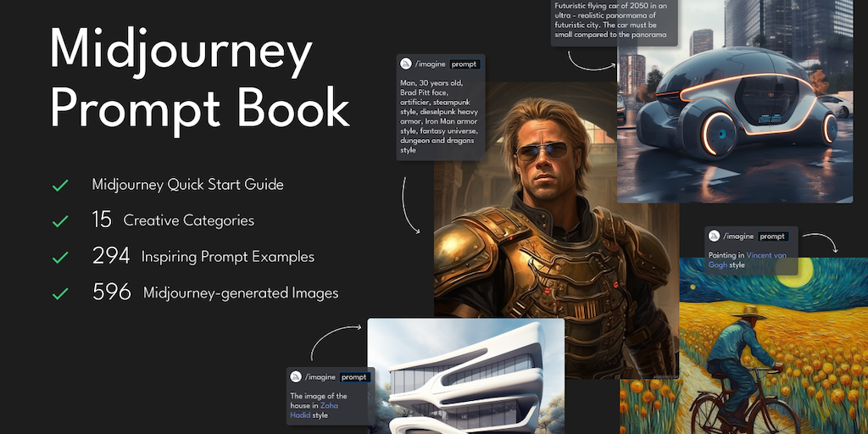
Task: Select the prompt tag in the van Gogh card
Action: (772, 236)
